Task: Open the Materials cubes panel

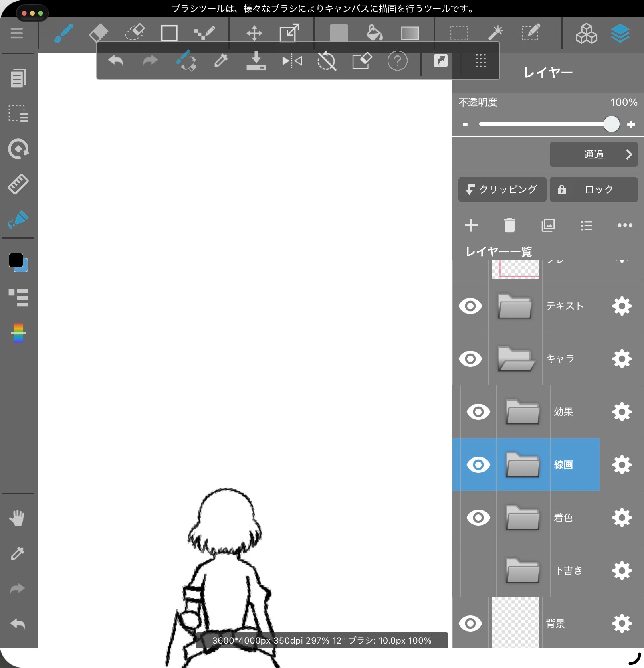Action: click(586, 33)
